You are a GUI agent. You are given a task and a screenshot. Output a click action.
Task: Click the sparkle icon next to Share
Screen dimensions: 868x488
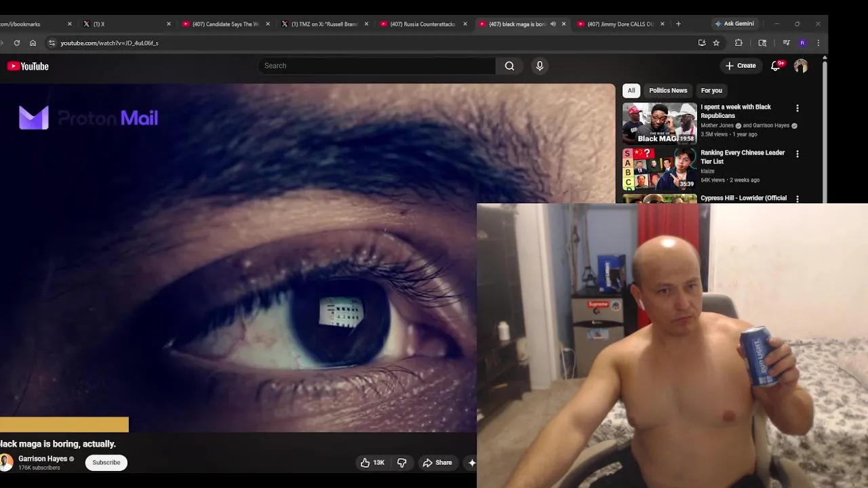[472, 462]
